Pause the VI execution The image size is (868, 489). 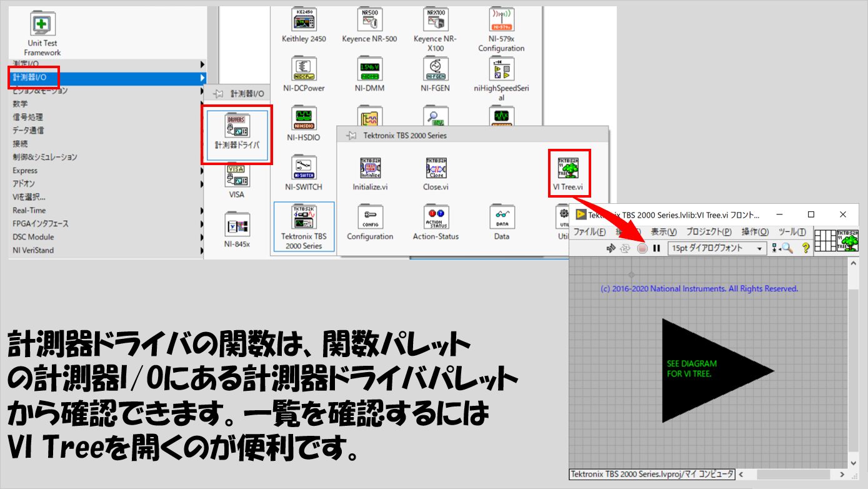coord(657,248)
